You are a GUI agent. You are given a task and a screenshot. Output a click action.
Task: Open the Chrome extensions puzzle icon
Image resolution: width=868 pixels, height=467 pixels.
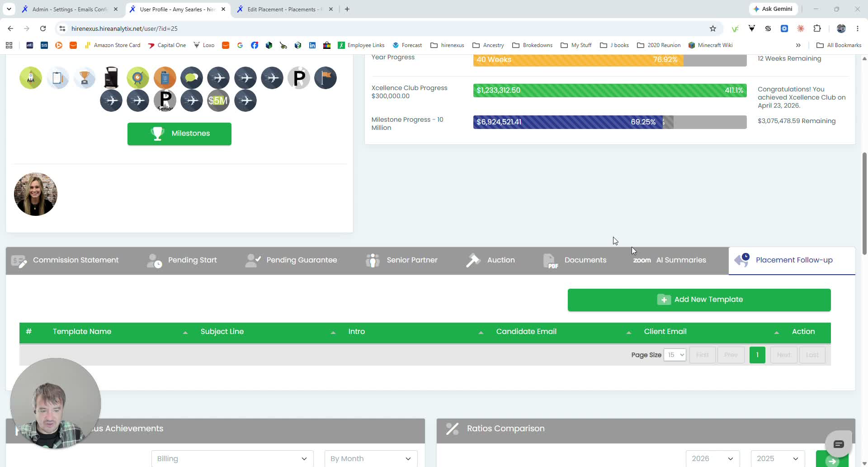coord(817,29)
